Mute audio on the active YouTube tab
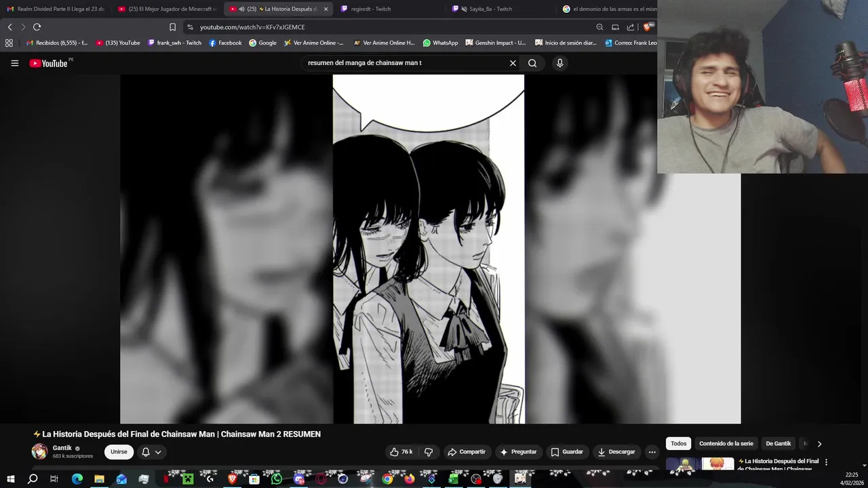Screen dimensions: 868x488 pyautogui.click(x=242, y=9)
